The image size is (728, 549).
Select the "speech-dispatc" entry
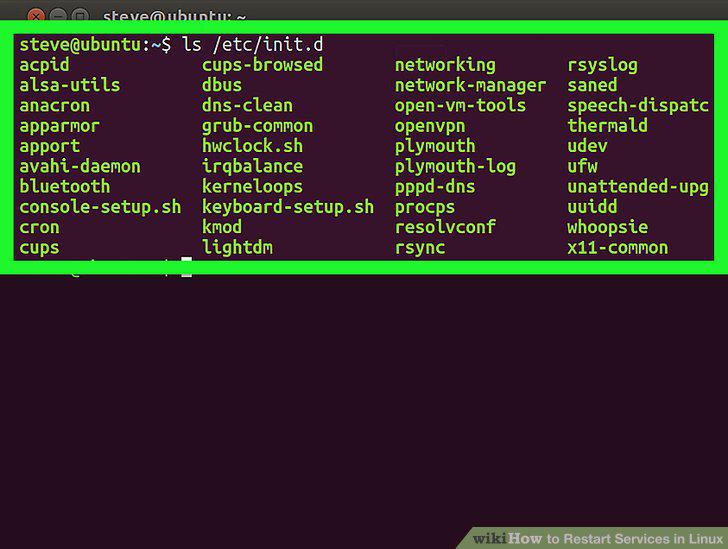[x=638, y=106]
